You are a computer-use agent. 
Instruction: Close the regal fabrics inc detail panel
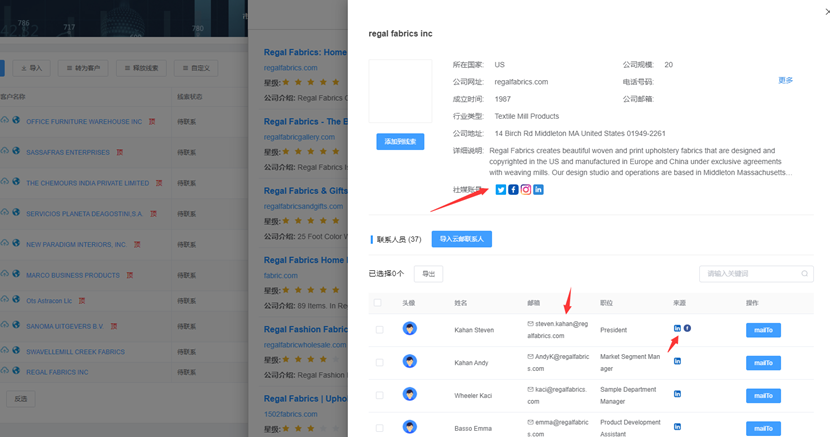(x=827, y=12)
